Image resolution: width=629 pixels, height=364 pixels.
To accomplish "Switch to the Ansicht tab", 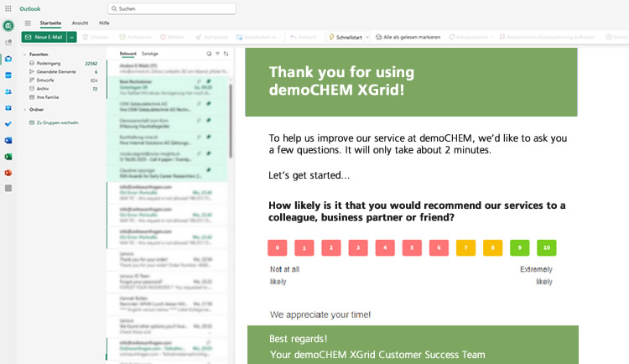I will click(80, 23).
